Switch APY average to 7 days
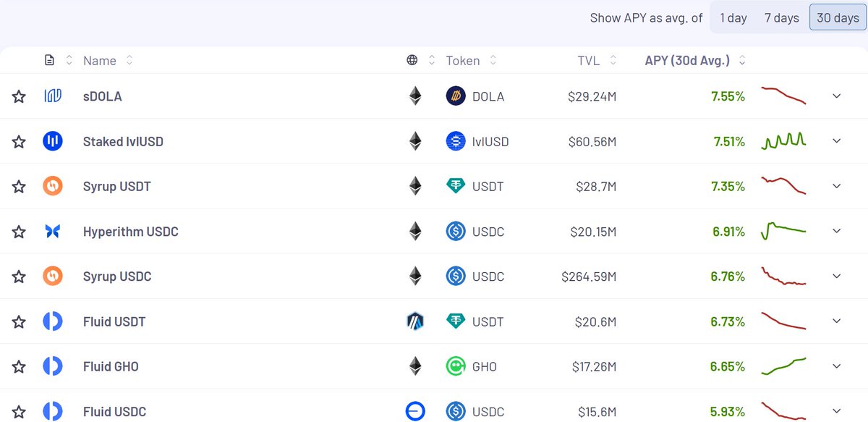The height and width of the screenshot is (422, 868). click(782, 17)
